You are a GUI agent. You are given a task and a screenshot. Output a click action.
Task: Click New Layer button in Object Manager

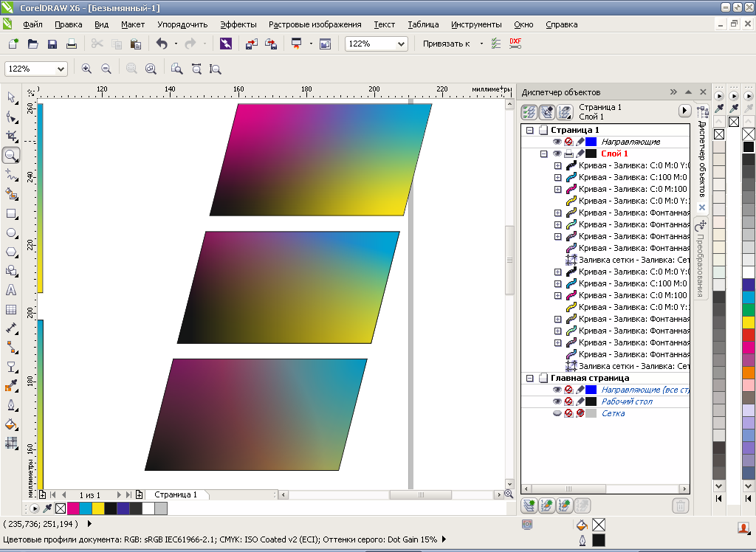pos(529,506)
